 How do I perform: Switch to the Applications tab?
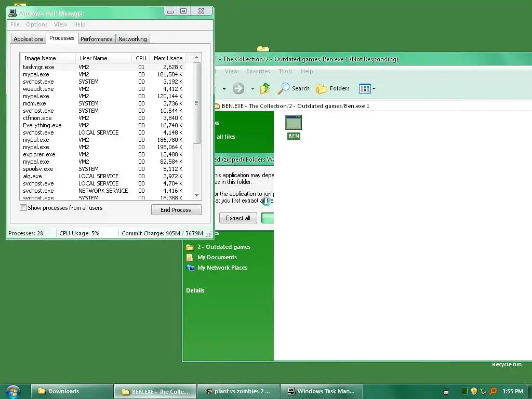pyautogui.click(x=29, y=39)
